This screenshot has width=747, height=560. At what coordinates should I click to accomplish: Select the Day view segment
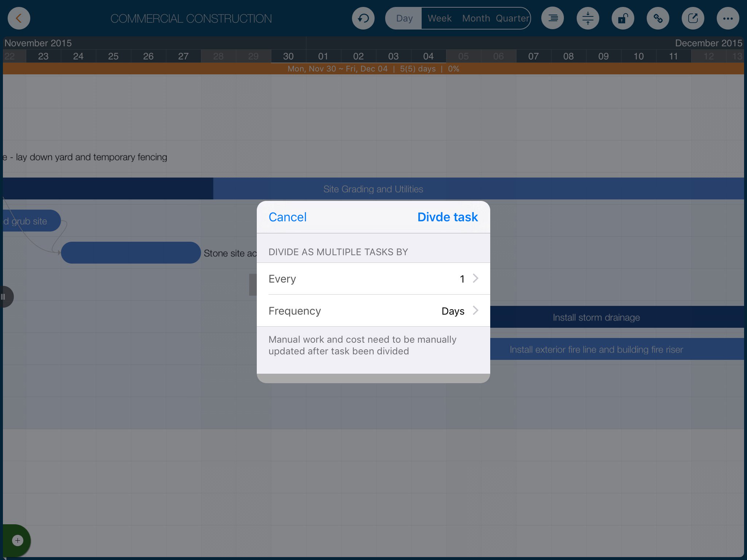[x=404, y=18]
